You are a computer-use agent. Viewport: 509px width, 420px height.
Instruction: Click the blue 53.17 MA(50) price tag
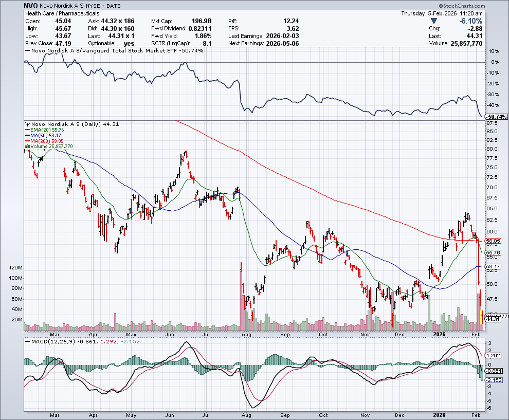(x=493, y=267)
